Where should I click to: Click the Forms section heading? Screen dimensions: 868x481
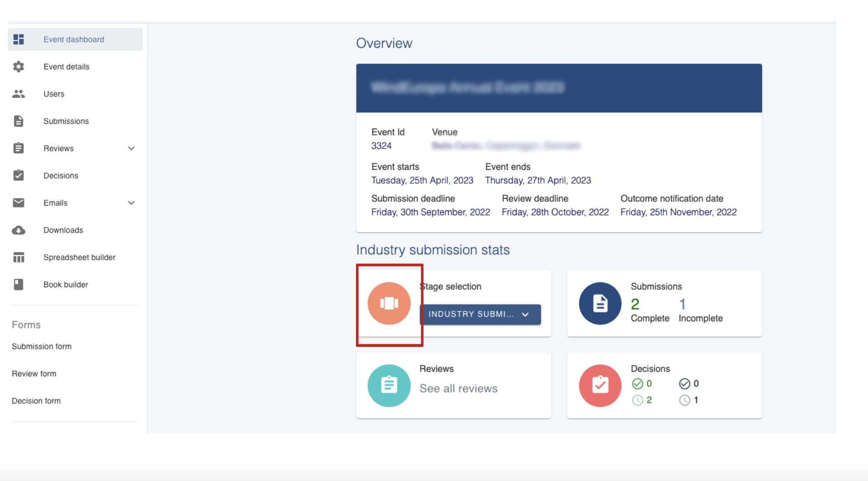(x=26, y=325)
